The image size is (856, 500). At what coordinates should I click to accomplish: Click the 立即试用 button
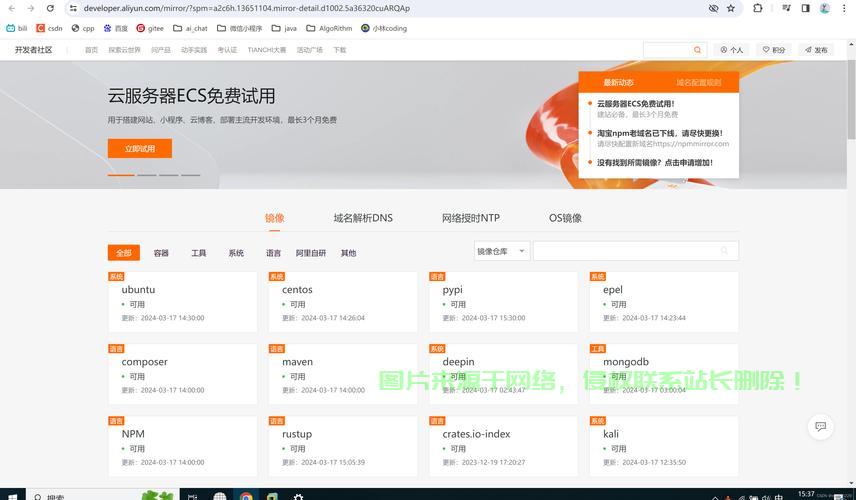point(140,148)
